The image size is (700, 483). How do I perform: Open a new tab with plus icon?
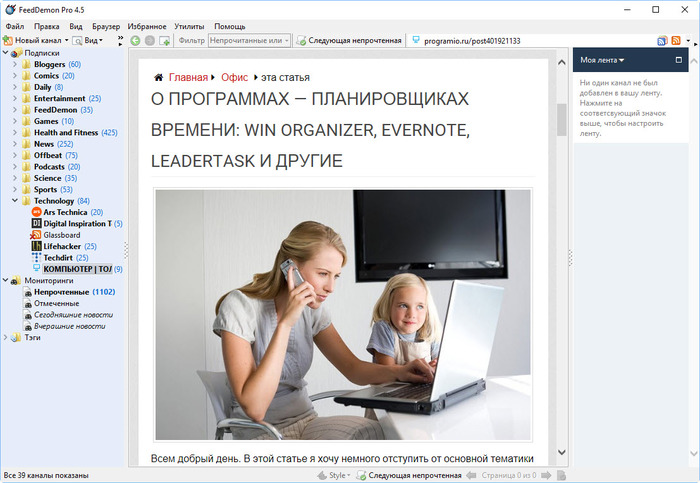tap(164, 41)
